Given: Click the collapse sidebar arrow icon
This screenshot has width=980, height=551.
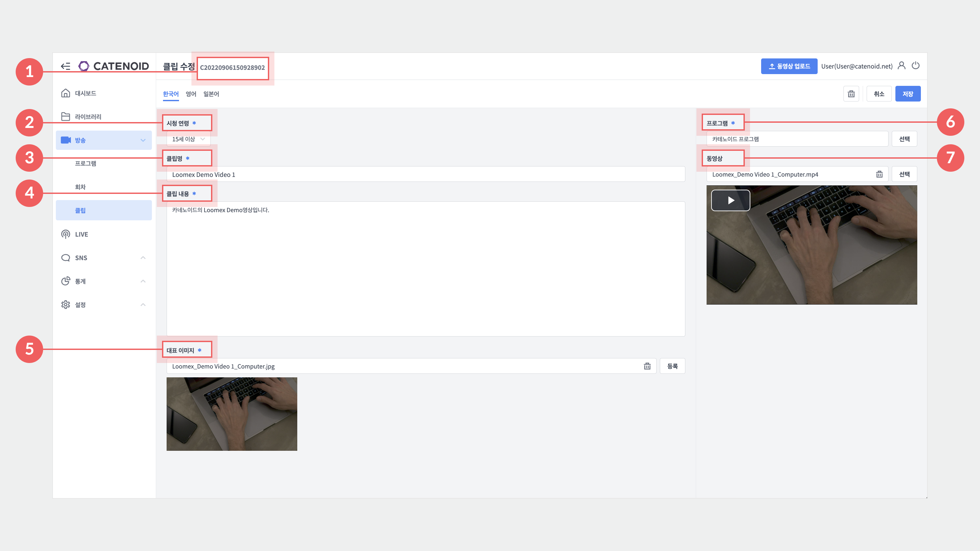Looking at the screenshot, I should (65, 66).
